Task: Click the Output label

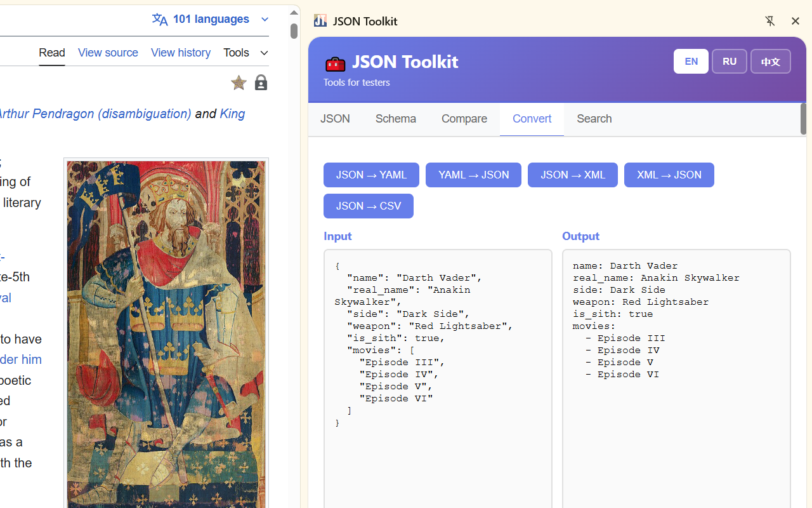Action: click(580, 236)
